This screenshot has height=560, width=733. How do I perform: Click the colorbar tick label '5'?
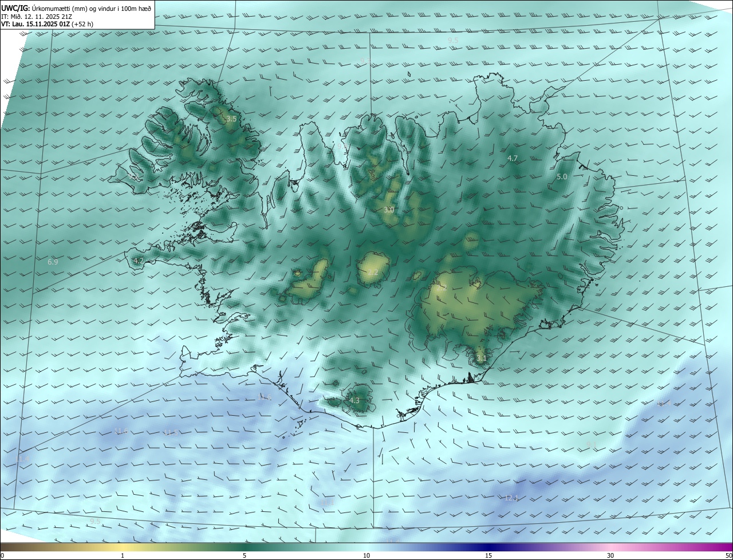(x=245, y=555)
